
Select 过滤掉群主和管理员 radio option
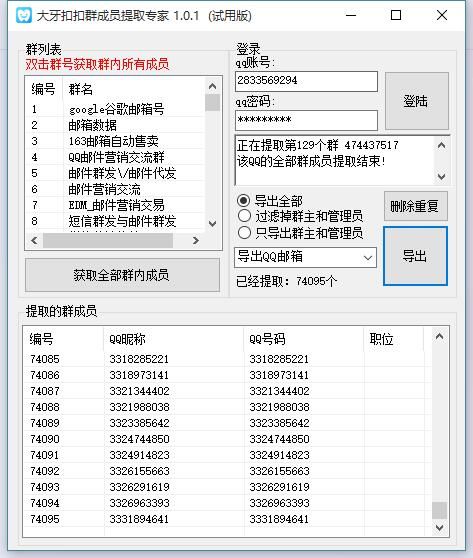300,216
